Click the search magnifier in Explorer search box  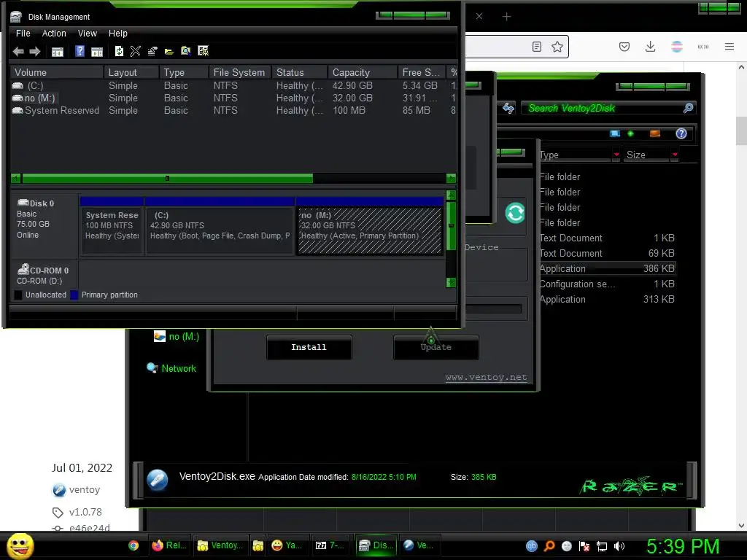(688, 108)
